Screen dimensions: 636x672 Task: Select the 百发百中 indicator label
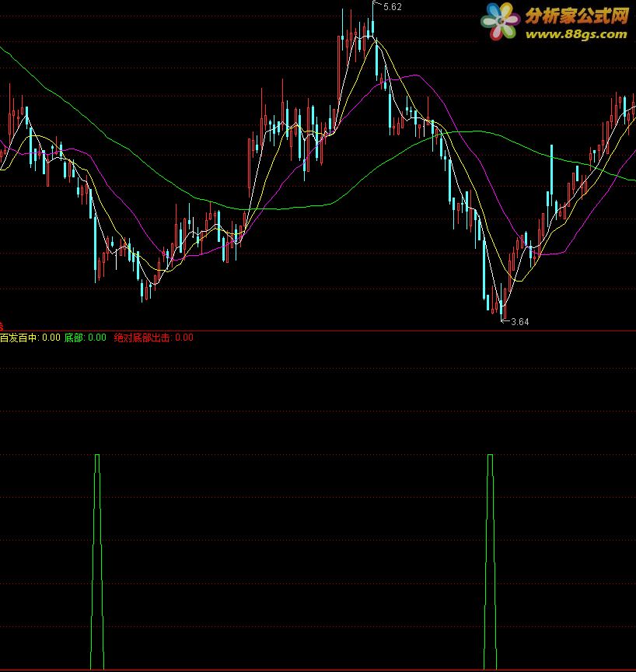[x=30, y=338]
